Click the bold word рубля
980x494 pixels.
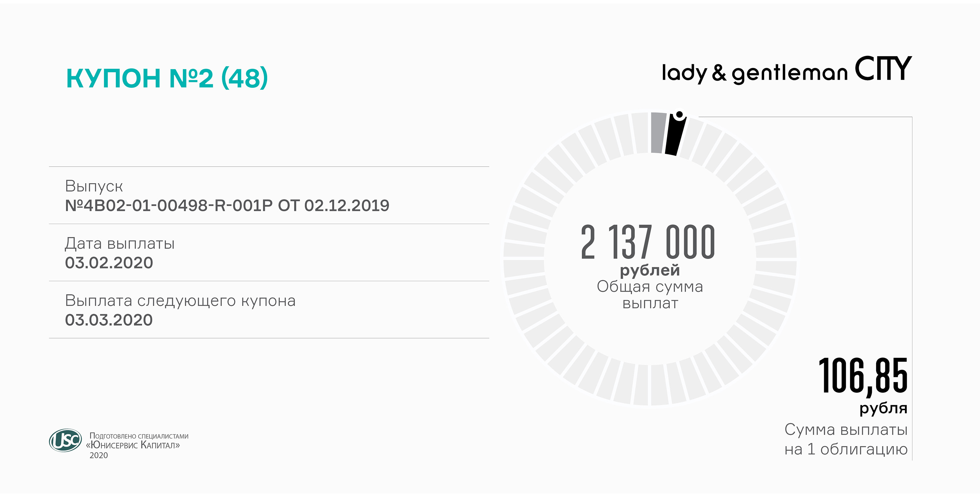click(883, 408)
